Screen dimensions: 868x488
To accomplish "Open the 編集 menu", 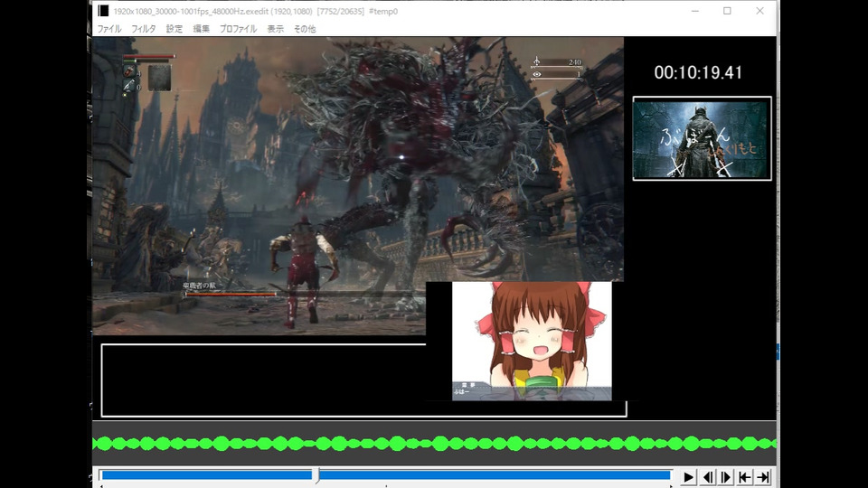I will click(201, 29).
